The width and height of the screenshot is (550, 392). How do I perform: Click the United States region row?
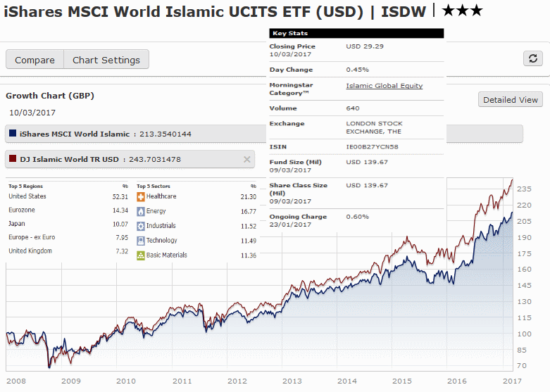click(68, 196)
